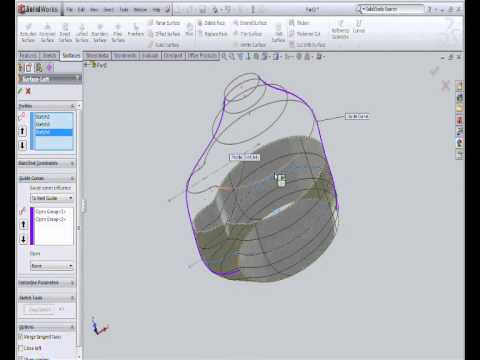Switch to the Sheet Metal tab

point(97,56)
